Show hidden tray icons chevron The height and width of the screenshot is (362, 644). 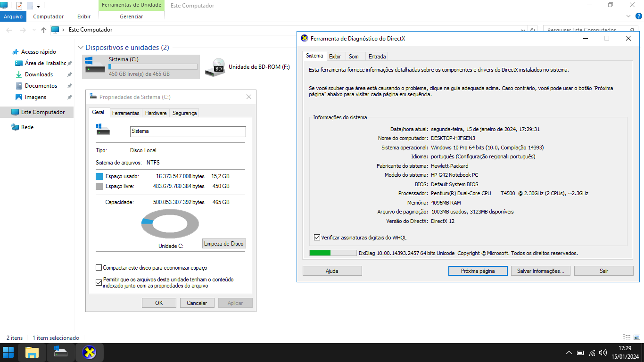(569, 353)
